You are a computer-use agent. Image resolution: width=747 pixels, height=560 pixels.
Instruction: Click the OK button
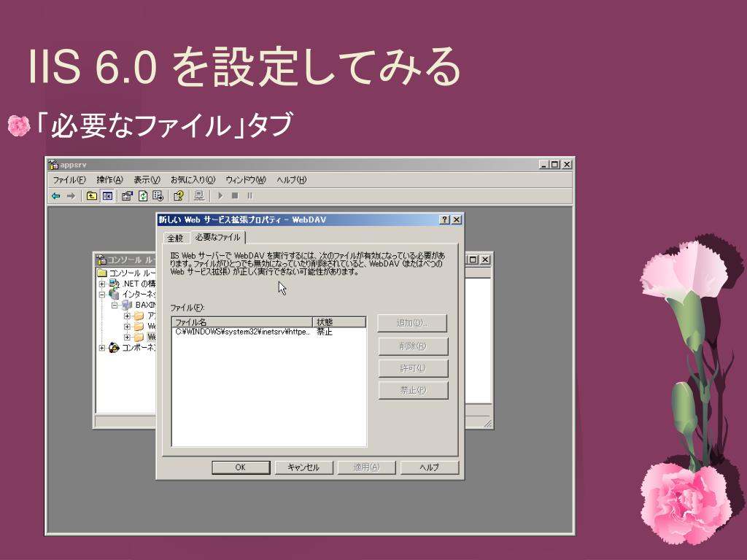click(x=241, y=467)
